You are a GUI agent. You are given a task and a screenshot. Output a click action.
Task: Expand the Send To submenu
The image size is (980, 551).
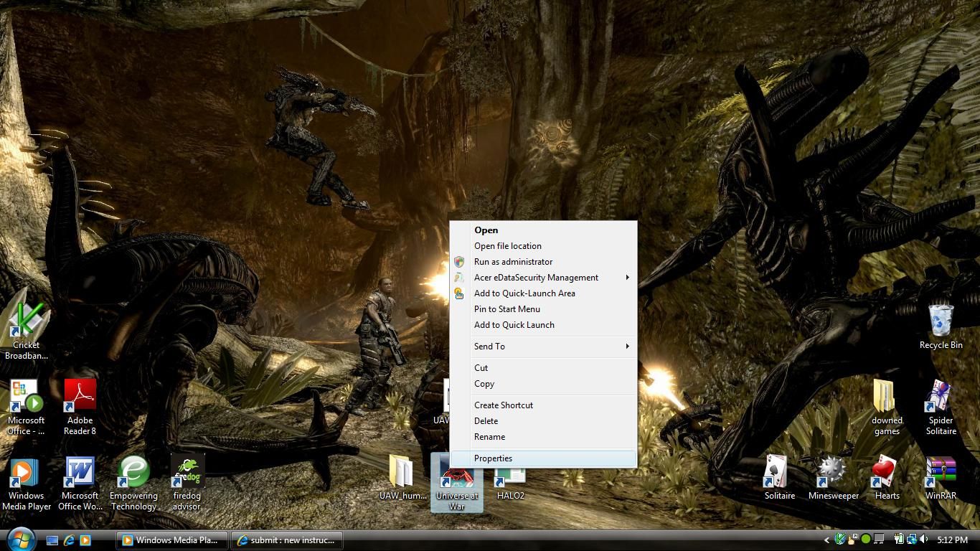point(490,346)
